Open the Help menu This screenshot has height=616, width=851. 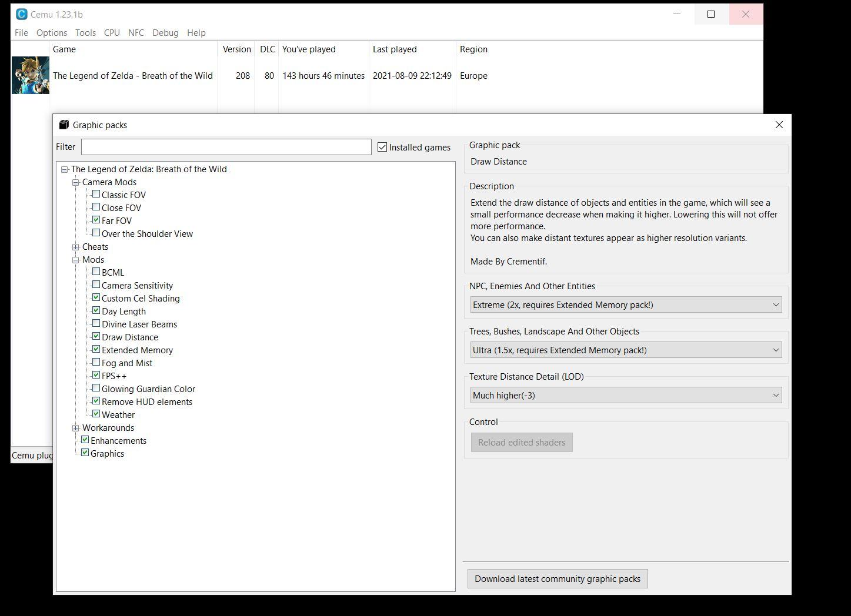196,33
